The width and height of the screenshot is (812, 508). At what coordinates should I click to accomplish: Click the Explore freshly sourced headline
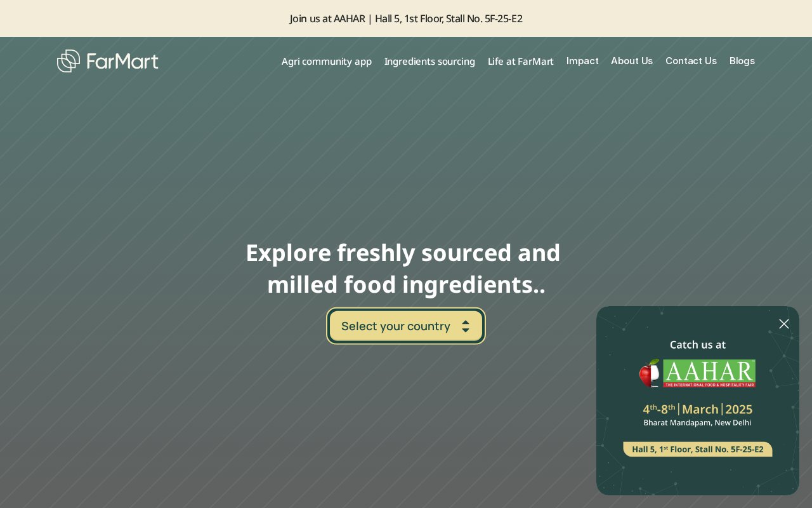coord(403,269)
